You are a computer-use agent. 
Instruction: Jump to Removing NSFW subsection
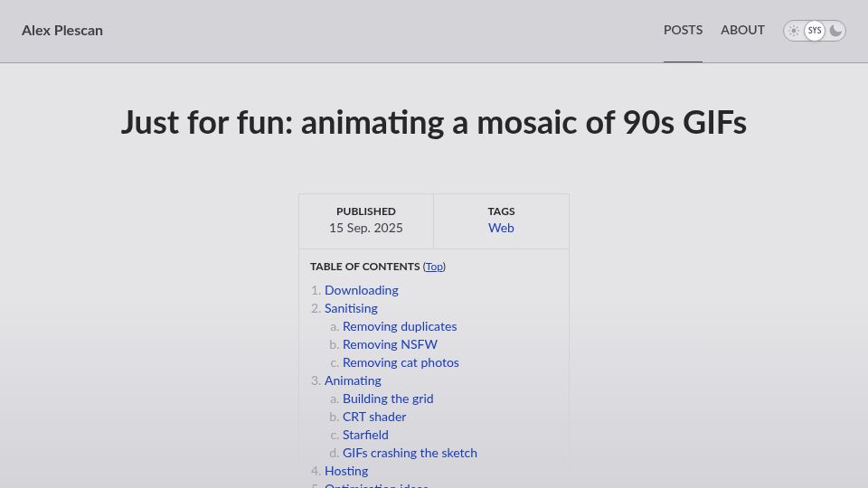pyautogui.click(x=390, y=344)
